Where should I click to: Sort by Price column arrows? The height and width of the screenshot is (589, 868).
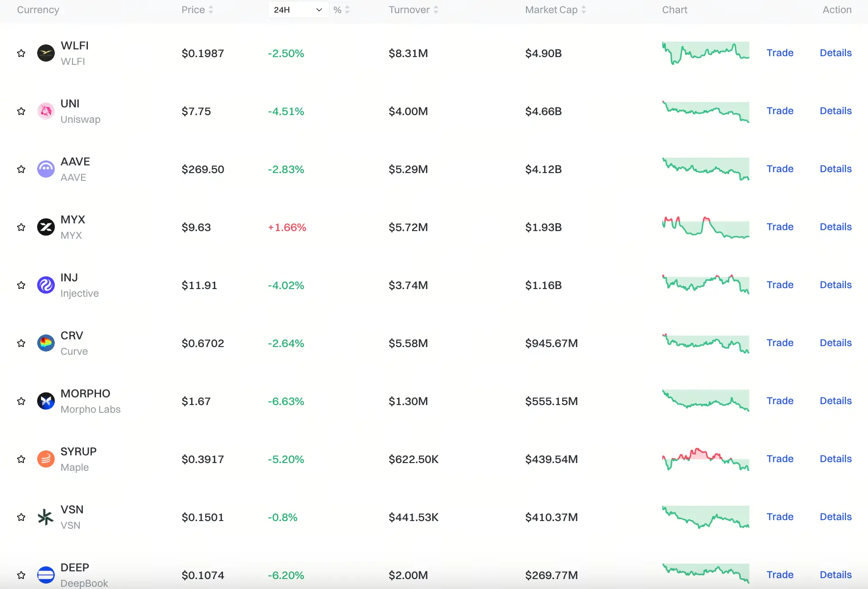tap(211, 10)
